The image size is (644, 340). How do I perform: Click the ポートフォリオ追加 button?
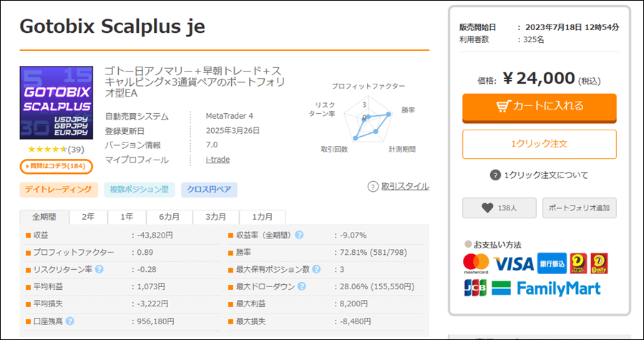(x=579, y=208)
